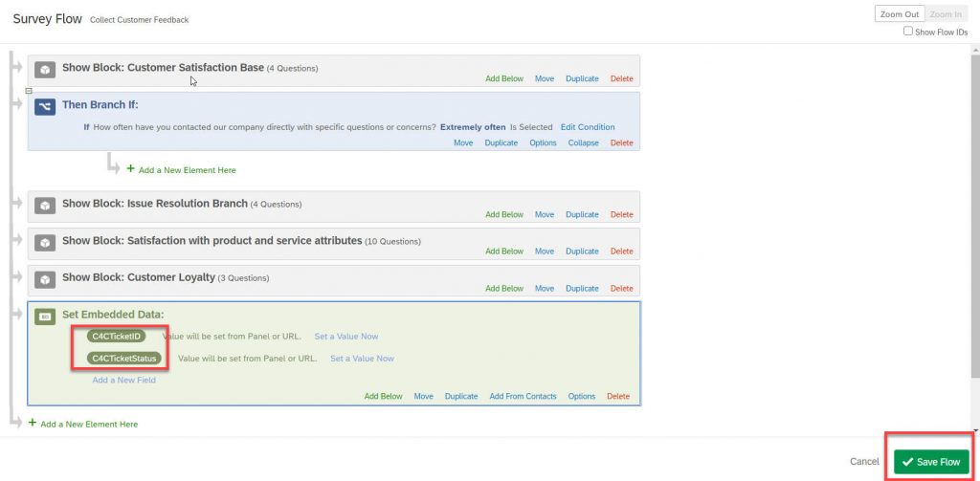Duplicate the Customer Loyalty block
This screenshot has width=980, height=481.
582,289
